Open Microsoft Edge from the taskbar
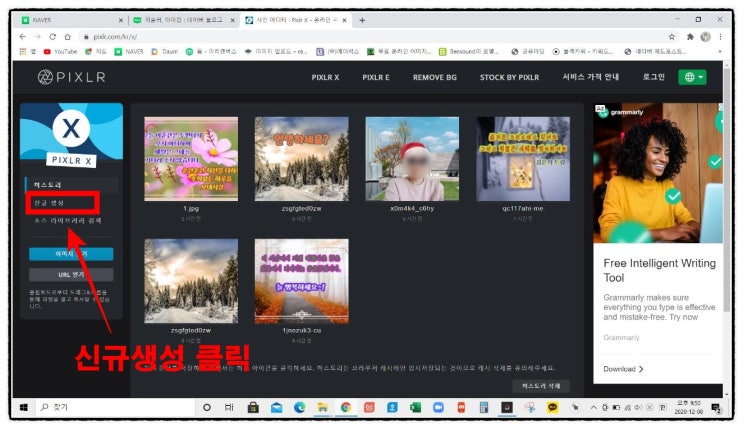The height and width of the screenshot is (429, 743). click(299, 407)
